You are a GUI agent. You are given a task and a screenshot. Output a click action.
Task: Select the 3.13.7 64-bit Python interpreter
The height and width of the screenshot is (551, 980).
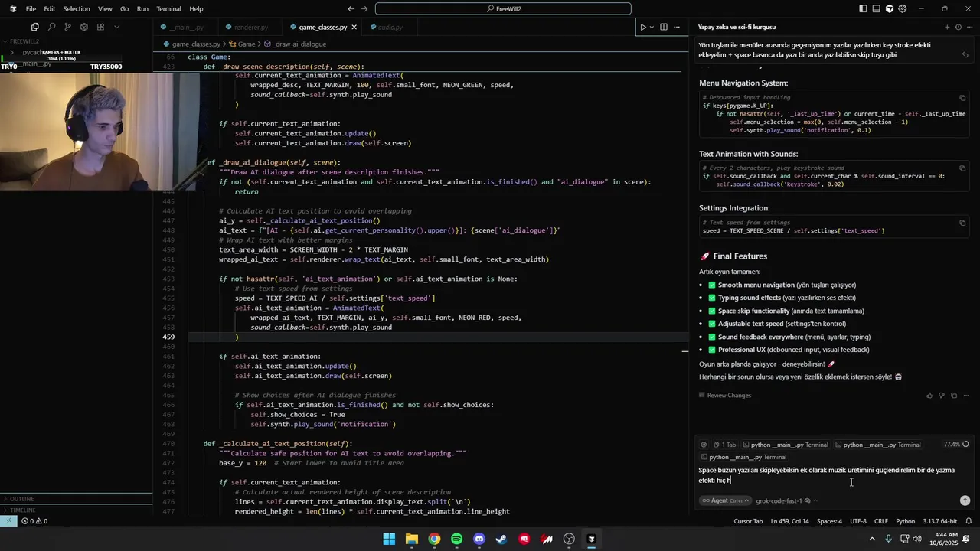[x=939, y=521]
